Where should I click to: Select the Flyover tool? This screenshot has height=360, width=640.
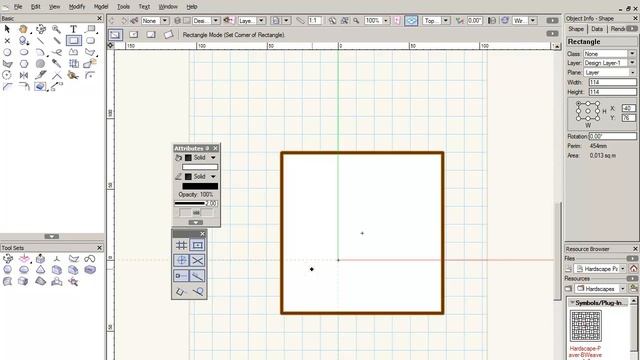[x=40, y=29]
